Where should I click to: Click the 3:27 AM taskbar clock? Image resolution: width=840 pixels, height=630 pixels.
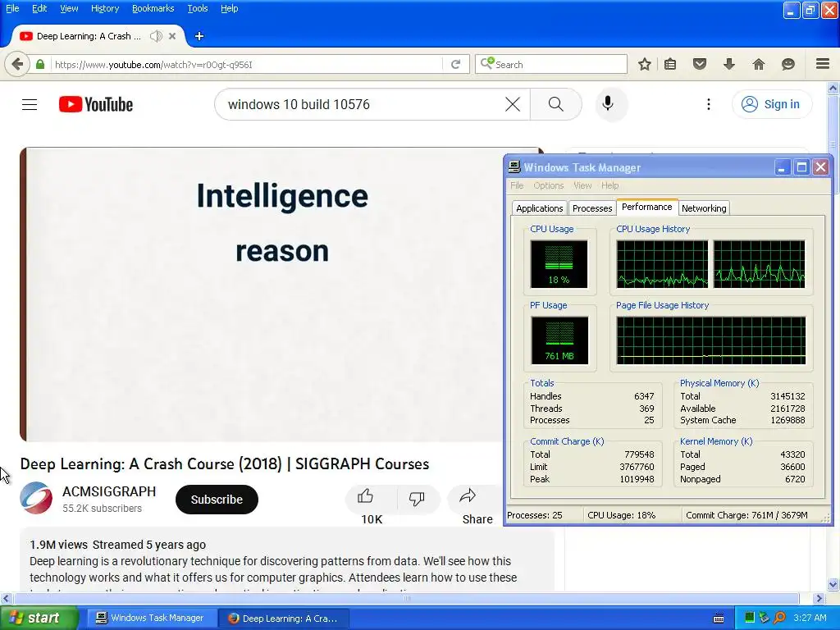pos(810,618)
